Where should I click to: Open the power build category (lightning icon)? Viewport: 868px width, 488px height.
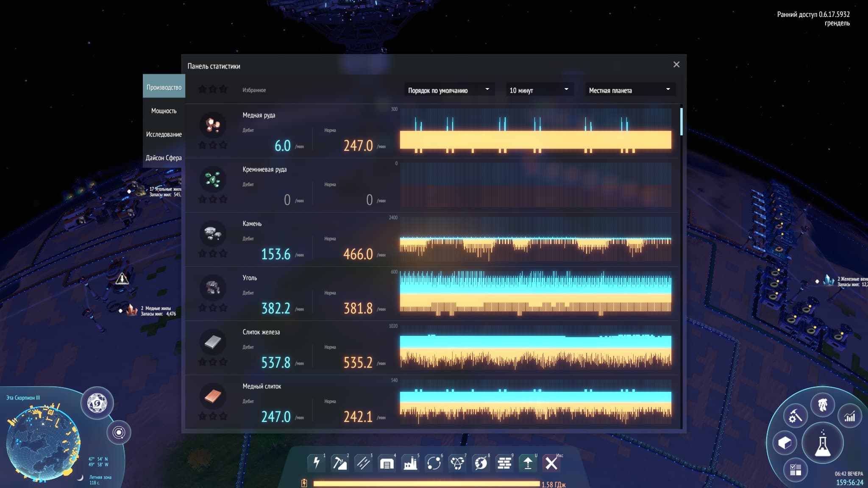(x=316, y=463)
